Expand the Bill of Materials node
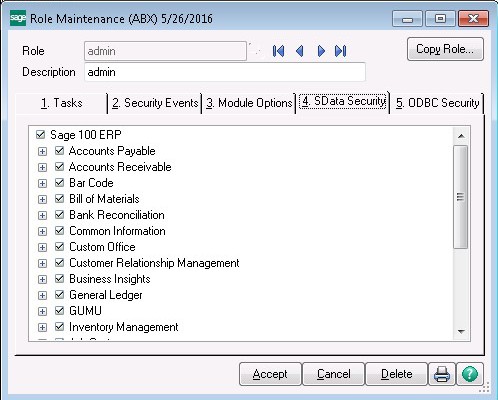The width and height of the screenshot is (498, 400). click(x=42, y=199)
